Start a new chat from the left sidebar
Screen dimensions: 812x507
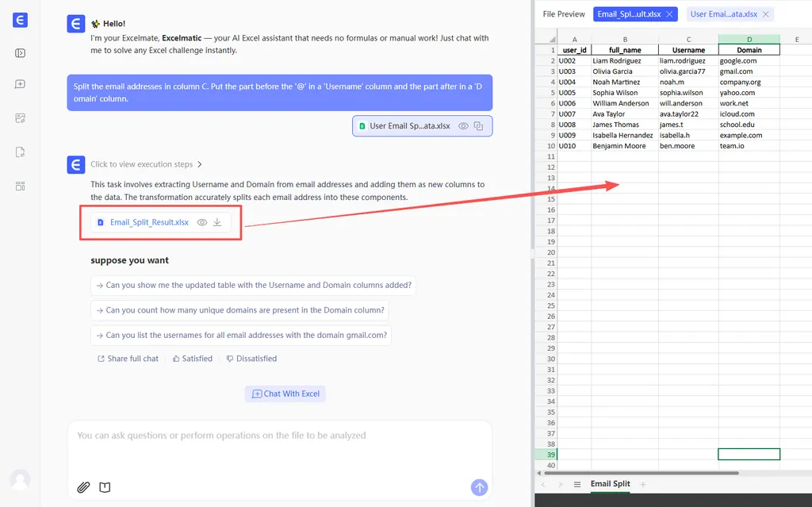click(21, 85)
